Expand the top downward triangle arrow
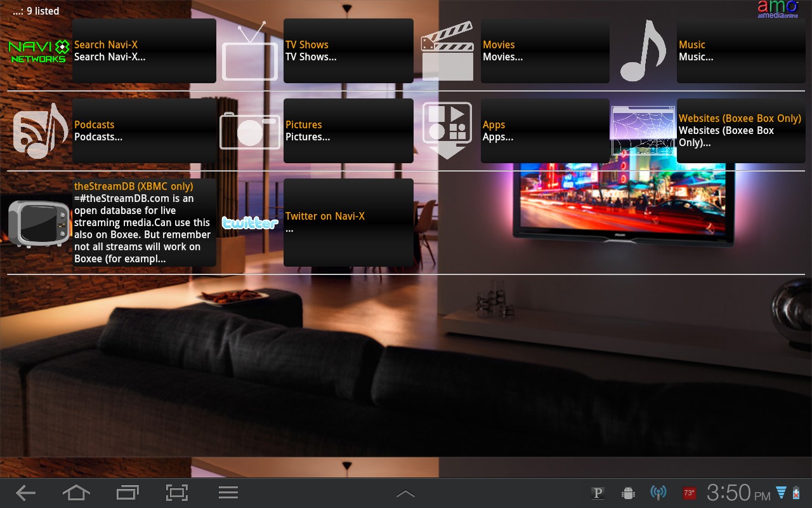 [x=346, y=9]
